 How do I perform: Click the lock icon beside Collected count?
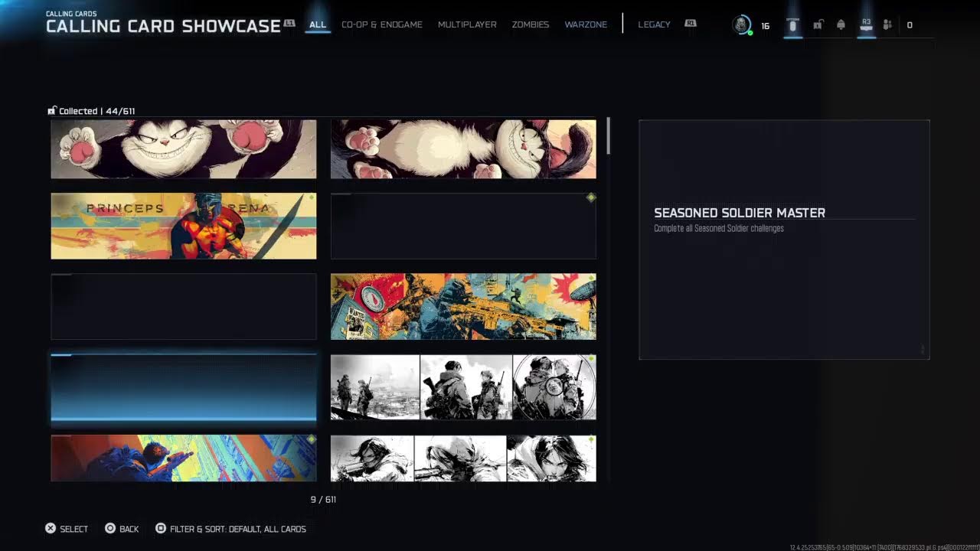pyautogui.click(x=52, y=111)
